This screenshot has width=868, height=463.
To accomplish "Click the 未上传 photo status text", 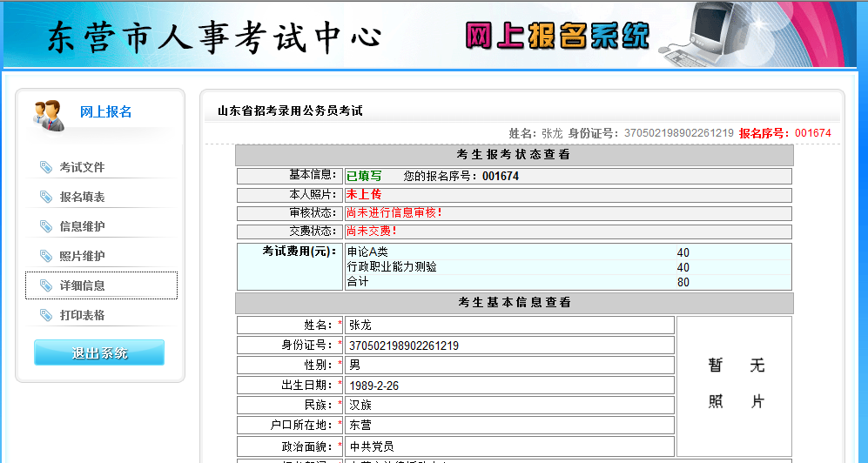I will click(364, 194).
